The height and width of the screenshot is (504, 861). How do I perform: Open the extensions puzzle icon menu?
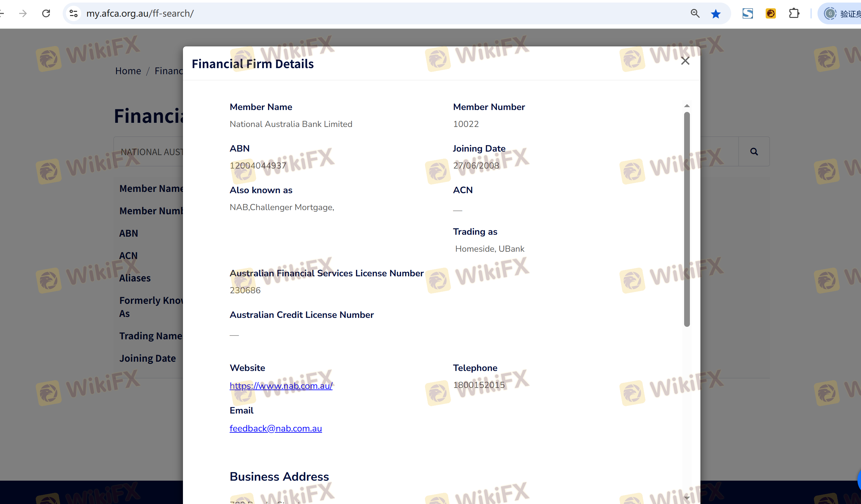[x=794, y=14]
